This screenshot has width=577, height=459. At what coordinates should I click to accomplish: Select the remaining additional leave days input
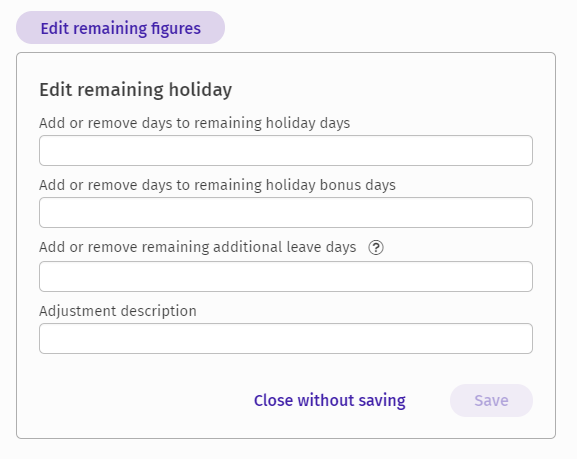pyautogui.click(x=286, y=276)
